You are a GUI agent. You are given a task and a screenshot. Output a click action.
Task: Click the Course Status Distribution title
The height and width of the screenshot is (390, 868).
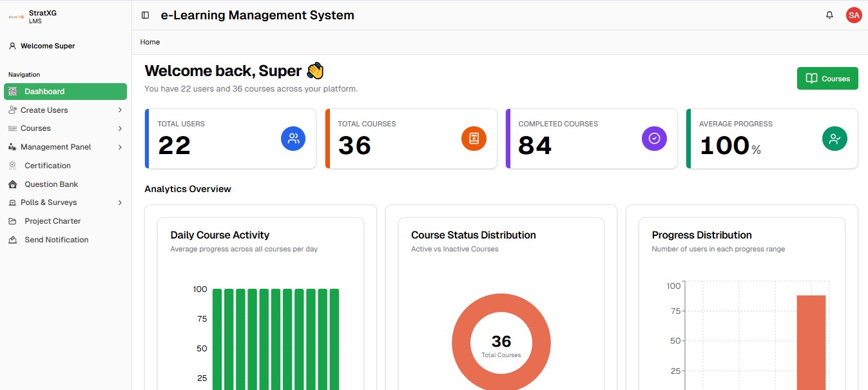pos(474,235)
